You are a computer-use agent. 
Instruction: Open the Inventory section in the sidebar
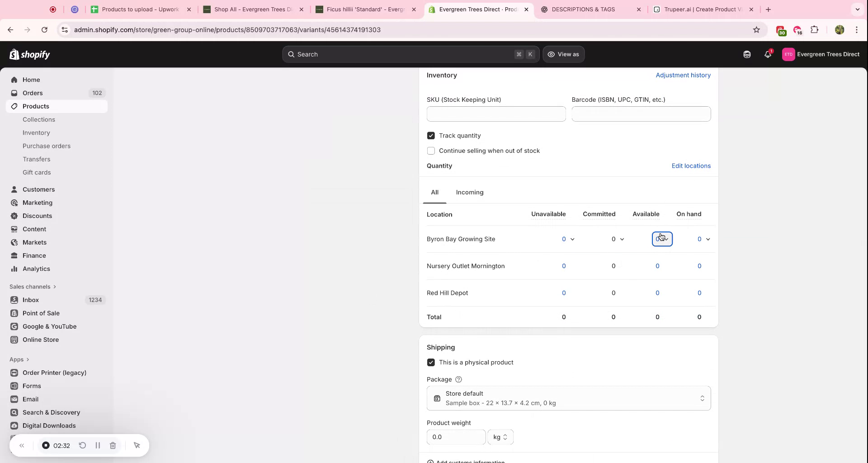(36, 132)
